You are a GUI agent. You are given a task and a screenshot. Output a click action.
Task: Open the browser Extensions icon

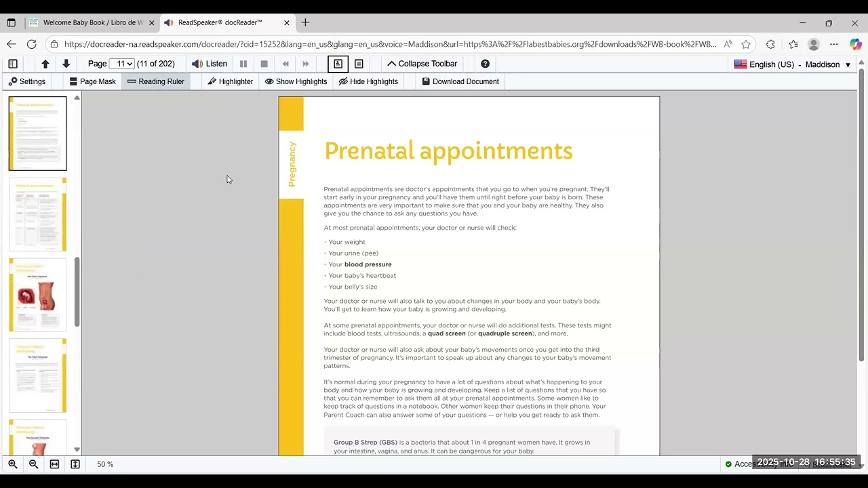[x=770, y=44]
